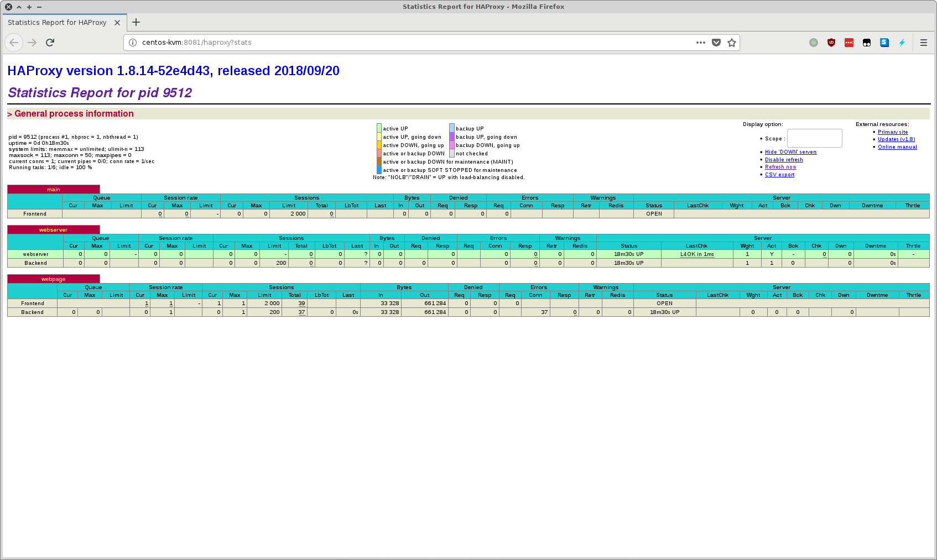Click the main proxy header
Image resolution: width=937 pixels, height=560 pixels.
tap(54, 190)
